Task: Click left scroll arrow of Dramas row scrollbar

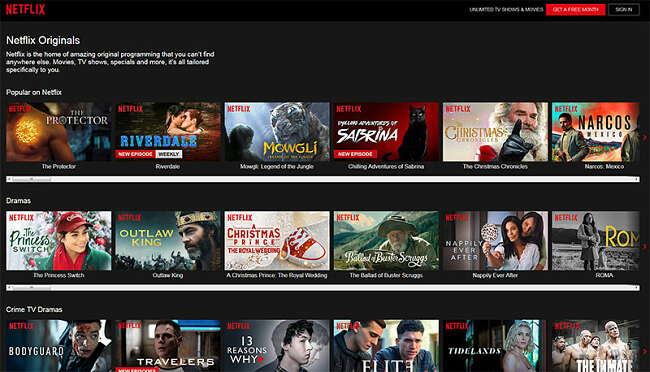Action: click(x=9, y=287)
